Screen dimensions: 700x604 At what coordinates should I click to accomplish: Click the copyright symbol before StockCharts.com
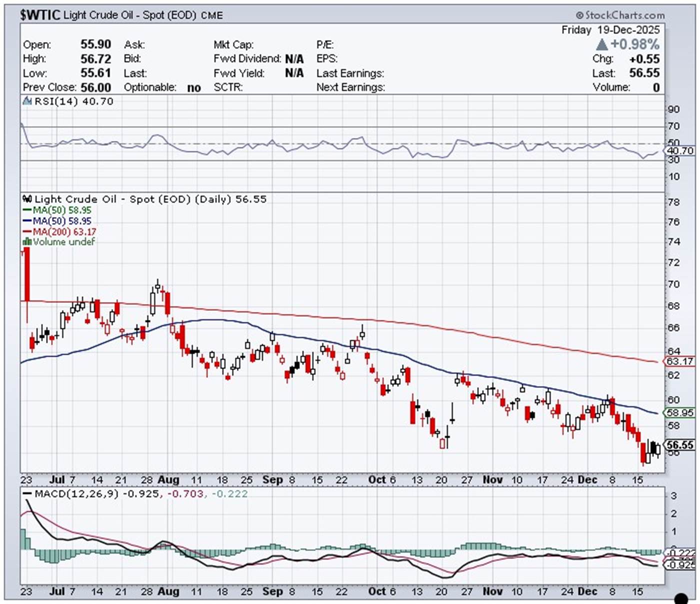pyautogui.click(x=579, y=15)
